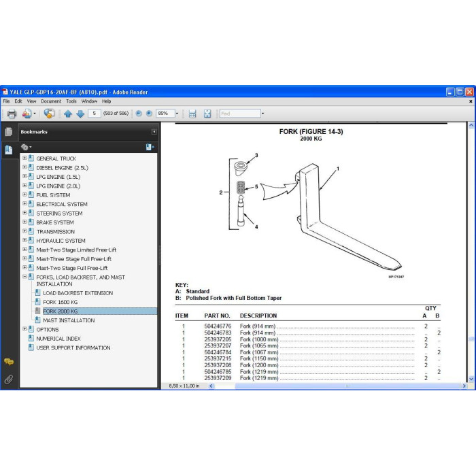Click the vertical scrollbar up arrow
This screenshot has width=476, height=476.
471,125
